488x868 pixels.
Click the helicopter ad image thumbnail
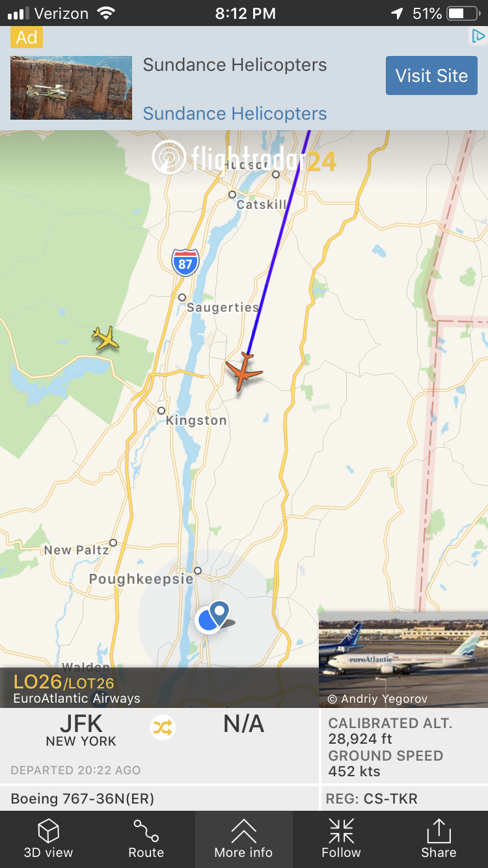tap(71, 88)
